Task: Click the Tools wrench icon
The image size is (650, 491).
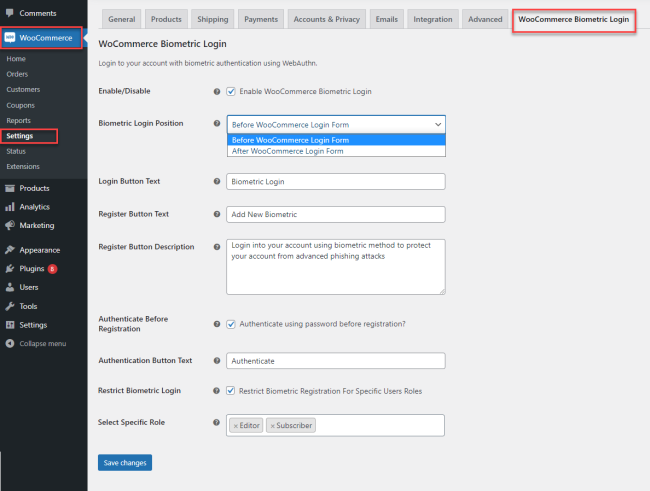Action: click(10, 306)
